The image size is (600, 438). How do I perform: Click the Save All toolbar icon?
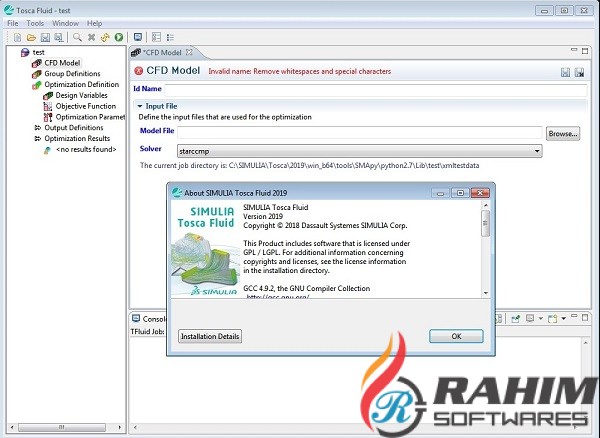[59, 37]
